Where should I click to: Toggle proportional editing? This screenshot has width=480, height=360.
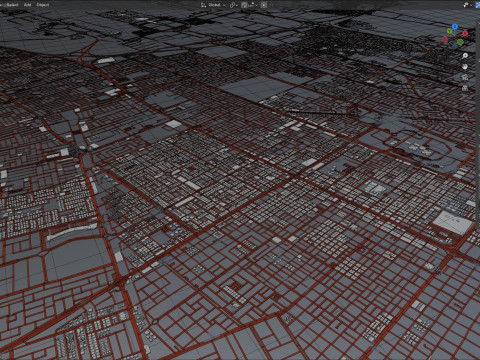pyautogui.click(x=264, y=5)
